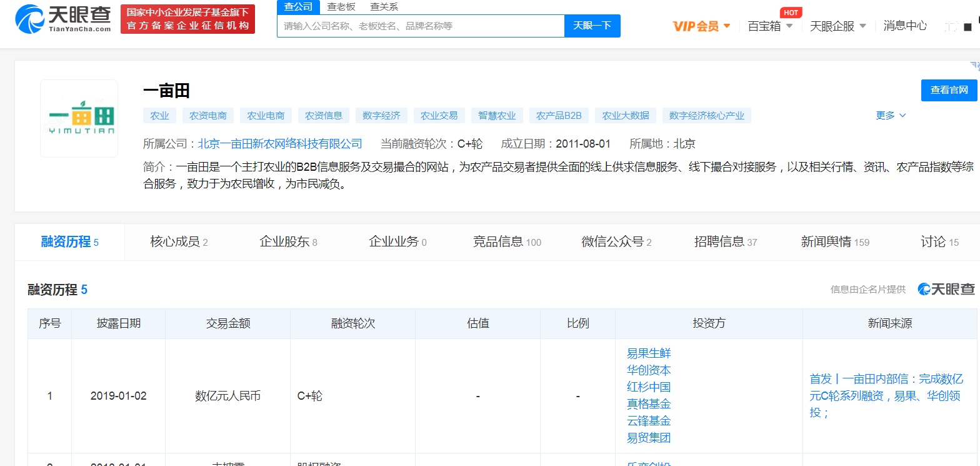980x466 pixels.
Task: Click the 农业交易 tag
Action: click(439, 115)
